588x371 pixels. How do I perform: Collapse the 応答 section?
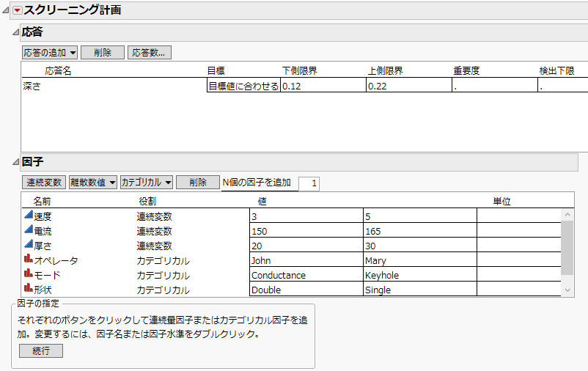click(15, 32)
